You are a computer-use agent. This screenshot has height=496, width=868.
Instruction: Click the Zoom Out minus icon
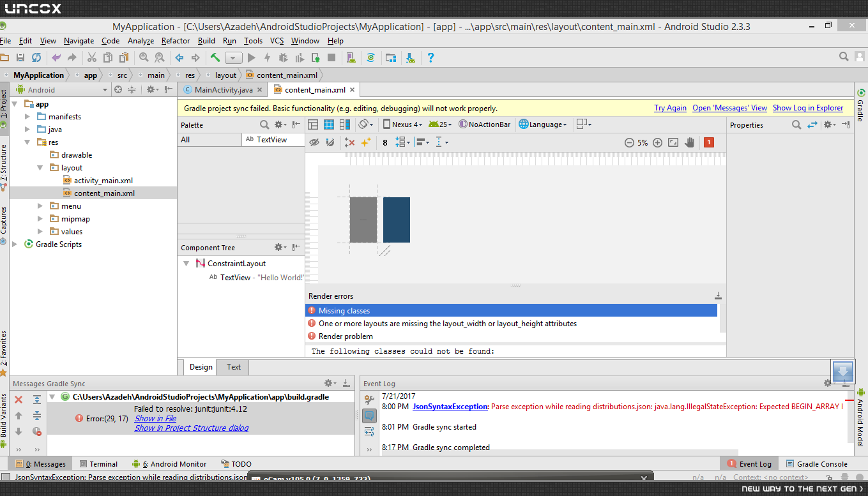[x=629, y=142]
